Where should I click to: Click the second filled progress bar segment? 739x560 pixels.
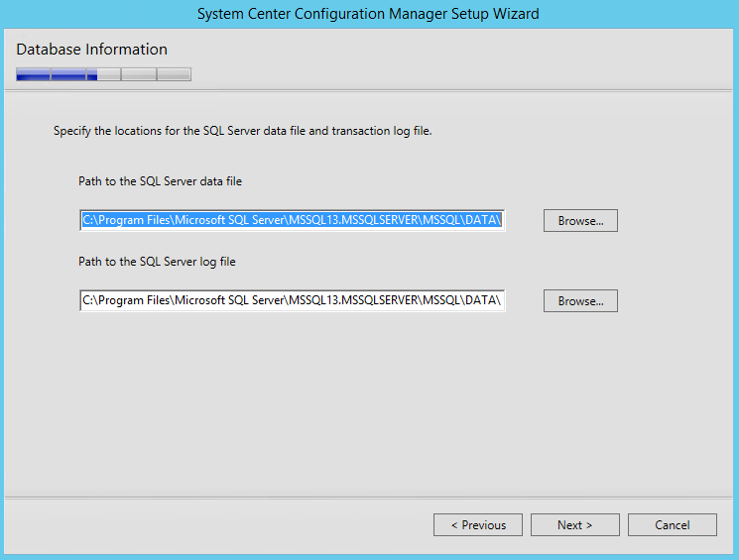coord(68,74)
